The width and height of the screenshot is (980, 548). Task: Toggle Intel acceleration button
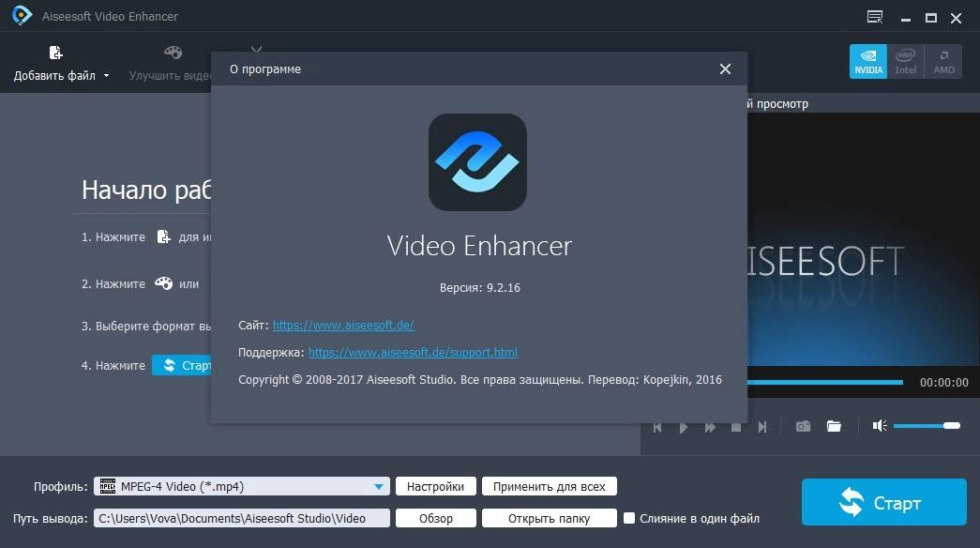[906, 61]
